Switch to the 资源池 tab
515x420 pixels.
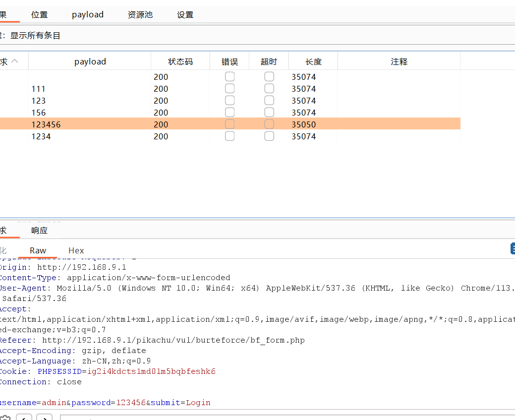pyautogui.click(x=140, y=14)
